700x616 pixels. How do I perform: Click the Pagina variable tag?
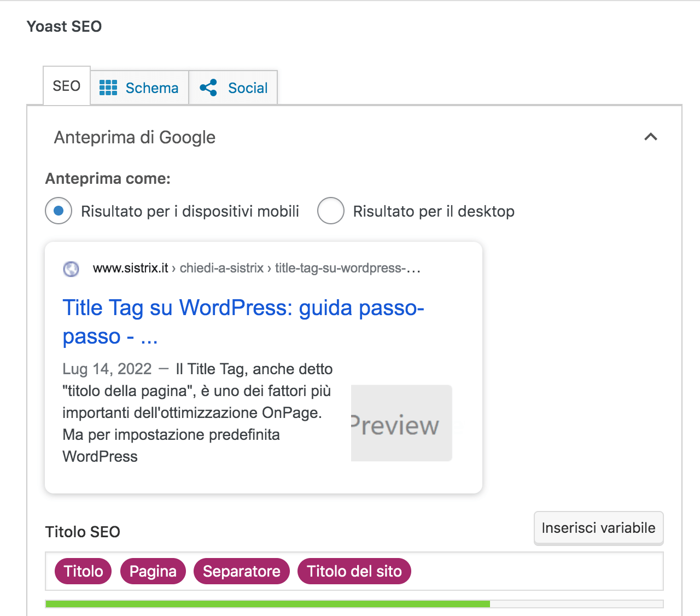(153, 571)
